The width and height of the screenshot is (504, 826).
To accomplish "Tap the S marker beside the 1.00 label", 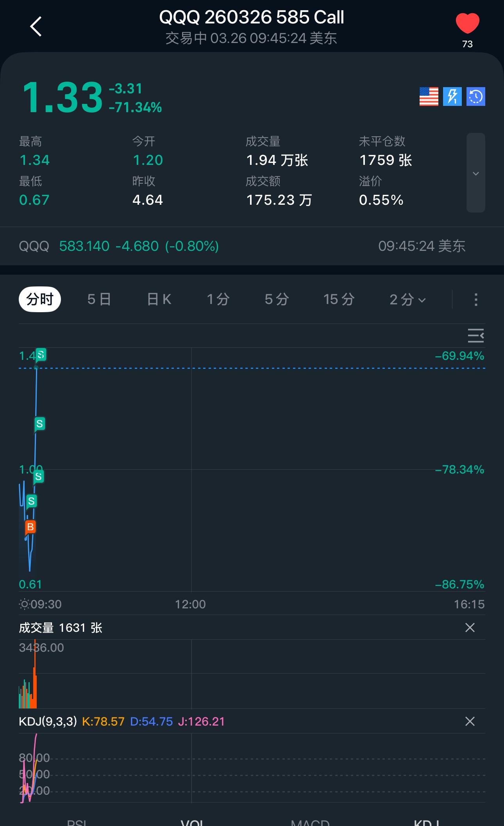I will [38, 477].
